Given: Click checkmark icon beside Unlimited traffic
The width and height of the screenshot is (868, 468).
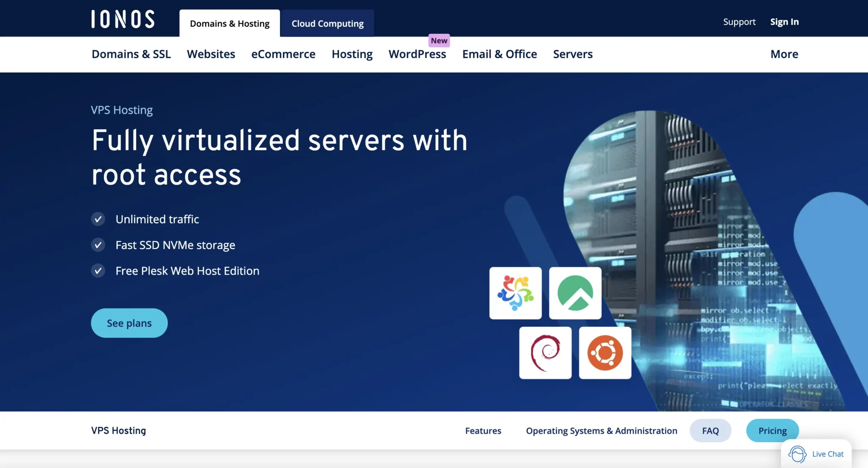Looking at the screenshot, I should [x=98, y=219].
